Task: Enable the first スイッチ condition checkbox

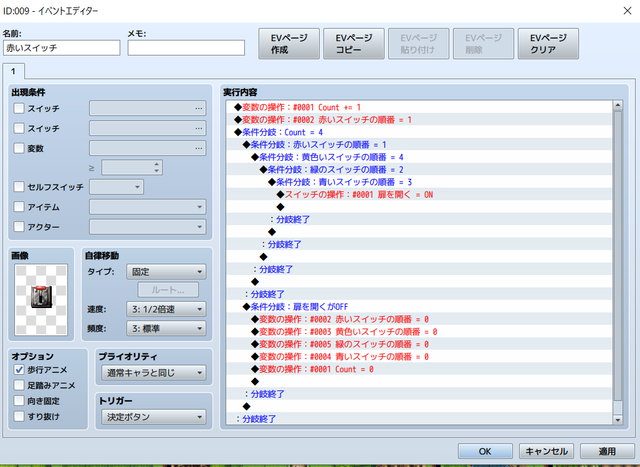Action: [x=19, y=108]
